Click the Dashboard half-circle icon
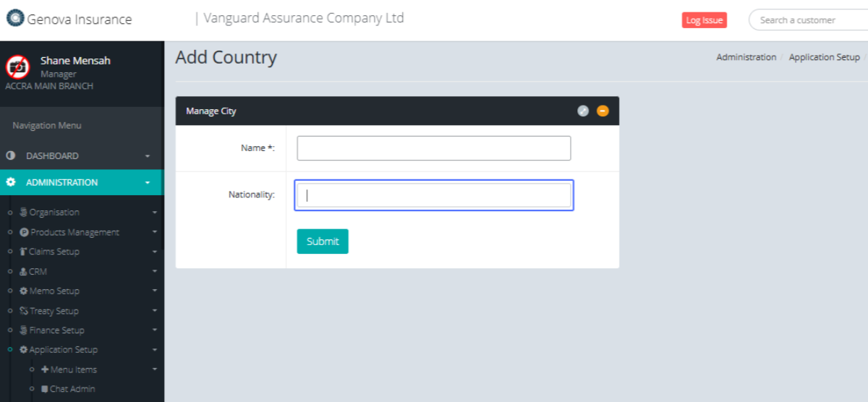868x402 pixels. 11,156
